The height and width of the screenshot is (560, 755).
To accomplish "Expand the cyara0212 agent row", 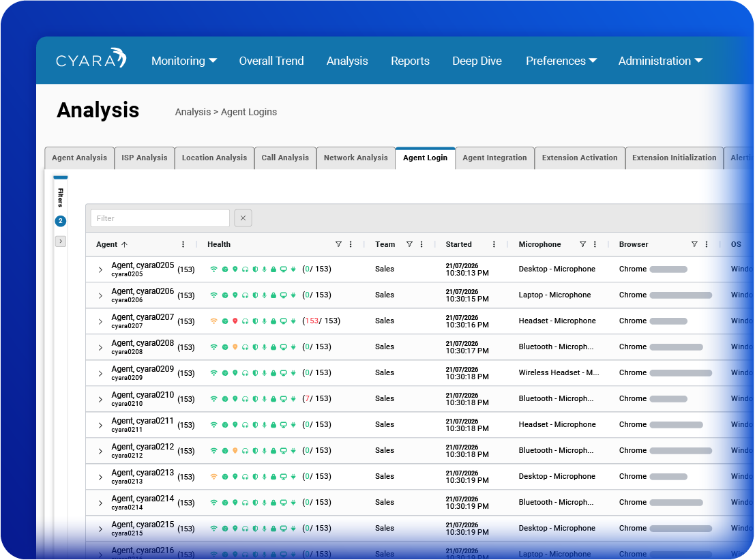I will click(x=100, y=451).
